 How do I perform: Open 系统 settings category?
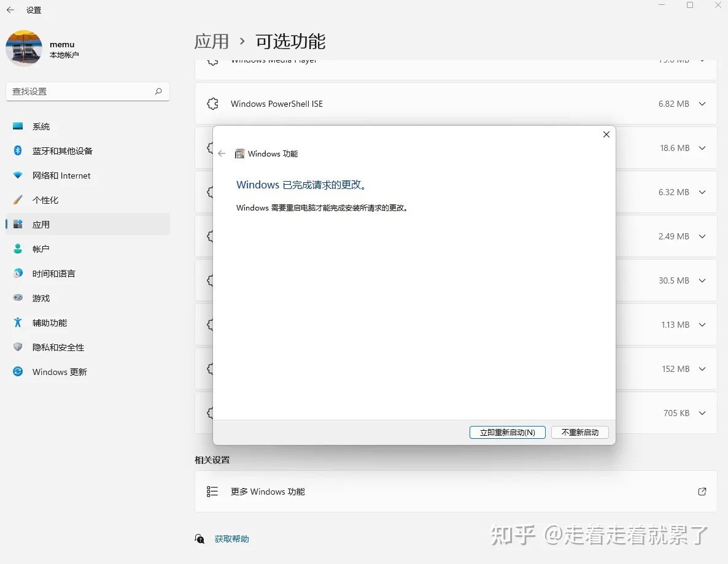88,126
